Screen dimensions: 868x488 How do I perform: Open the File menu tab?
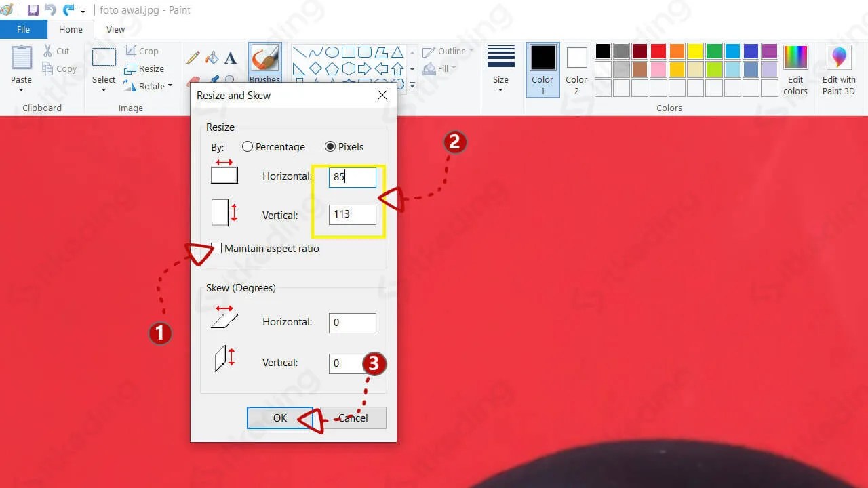[x=23, y=29]
